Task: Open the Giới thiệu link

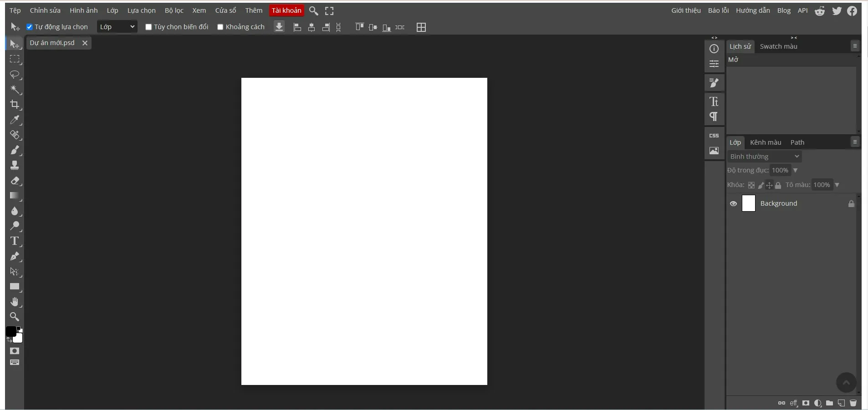Action: pyautogui.click(x=686, y=10)
